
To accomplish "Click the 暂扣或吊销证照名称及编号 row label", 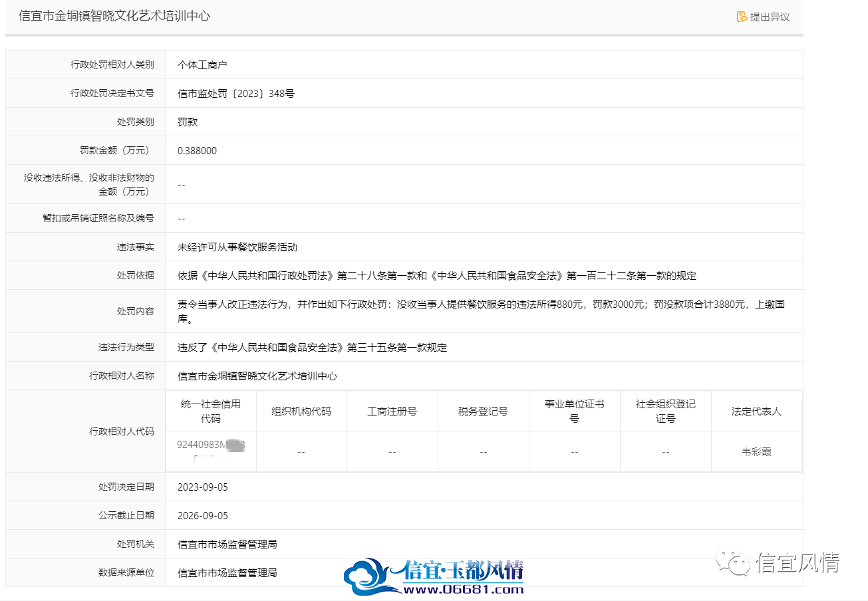I will coord(98,218).
